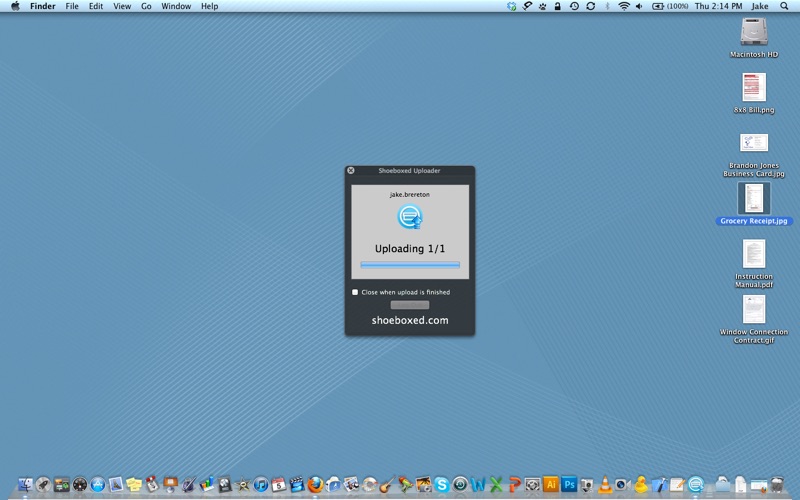Open the Jake user menu
800x500 pixels.
(x=760, y=6)
